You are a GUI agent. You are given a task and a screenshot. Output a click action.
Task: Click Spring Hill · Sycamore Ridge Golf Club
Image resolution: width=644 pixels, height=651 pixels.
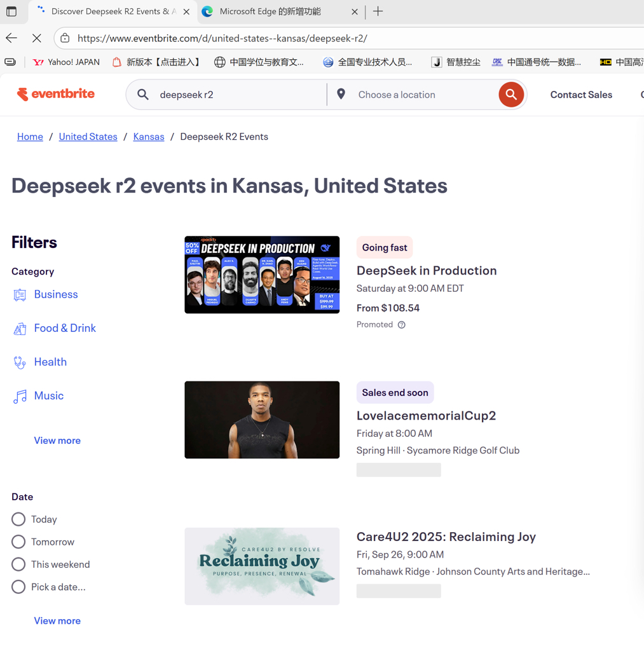[x=438, y=450]
